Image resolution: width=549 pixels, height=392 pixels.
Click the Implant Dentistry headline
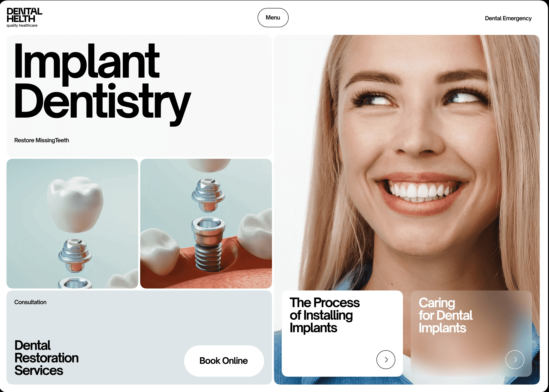[102, 84]
